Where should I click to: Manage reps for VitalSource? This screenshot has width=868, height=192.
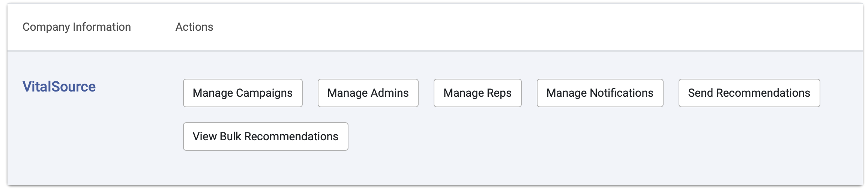[478, 93]
